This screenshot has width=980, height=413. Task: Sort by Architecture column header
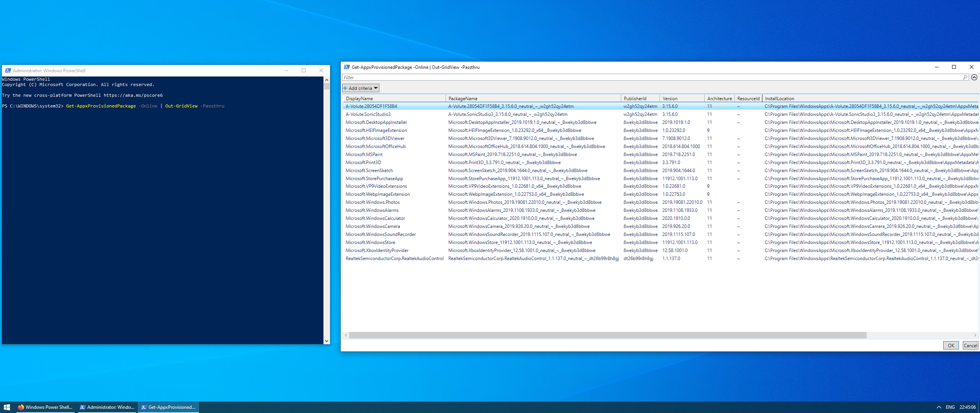[x=719, y=98]
